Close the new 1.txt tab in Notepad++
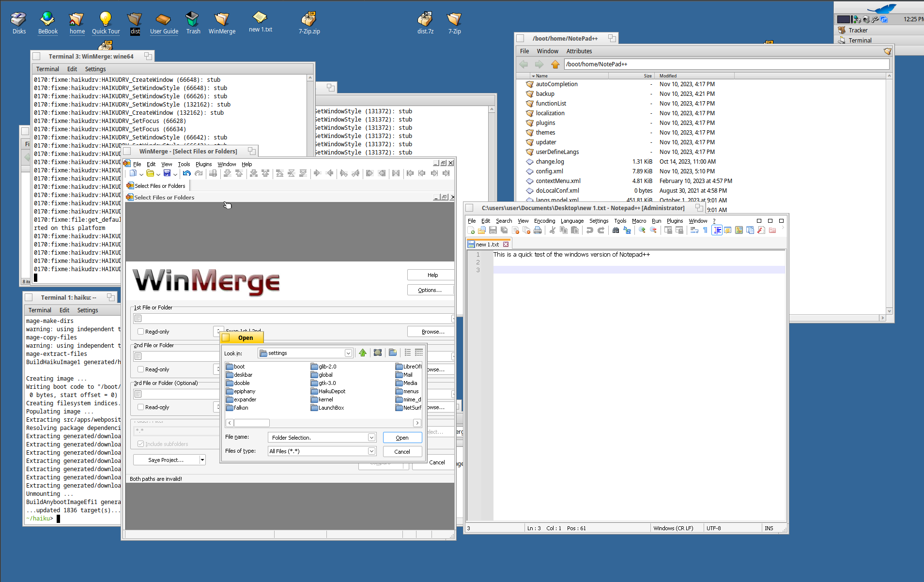Image resolution: width=924 pixels, height=582 pixels. [x=506, y=245]
